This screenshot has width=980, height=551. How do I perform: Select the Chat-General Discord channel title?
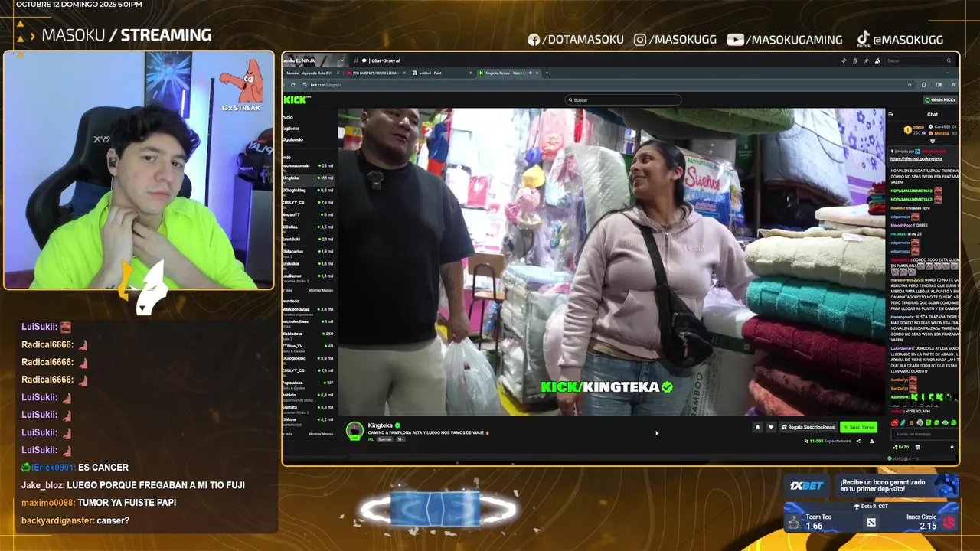pyautogui.click(x=386, y=60)
